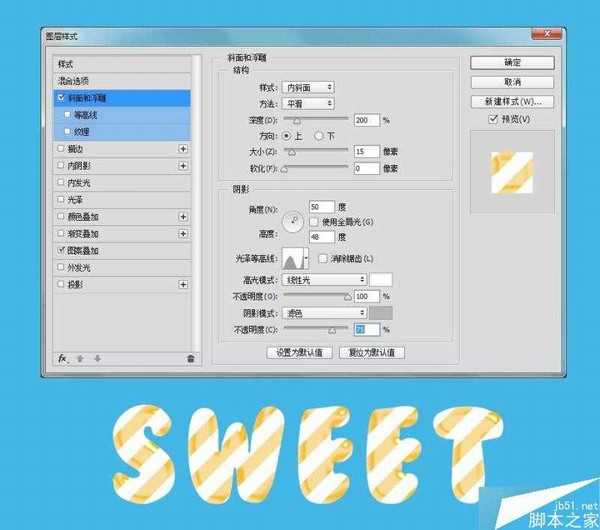The image size is (600, 530).
Task: Uncheck the 图案叠加 checkbox
Action: pos(60,250)
